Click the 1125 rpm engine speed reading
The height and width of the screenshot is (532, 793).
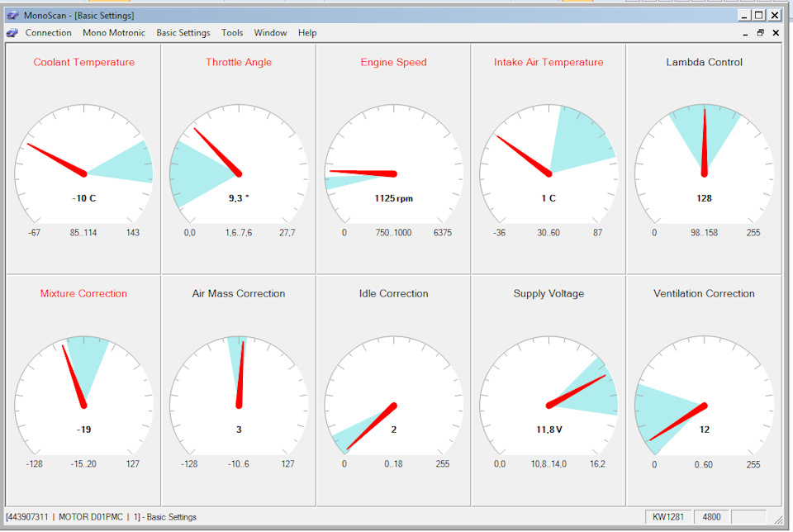click(x=394, y=199)
